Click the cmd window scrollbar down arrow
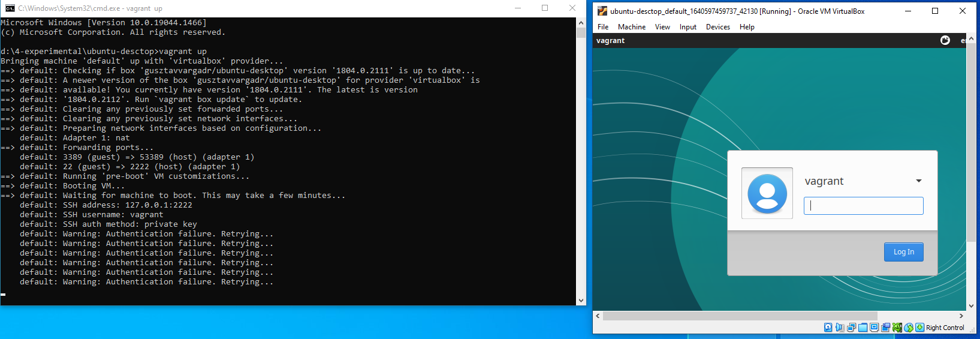 (581, 301)
